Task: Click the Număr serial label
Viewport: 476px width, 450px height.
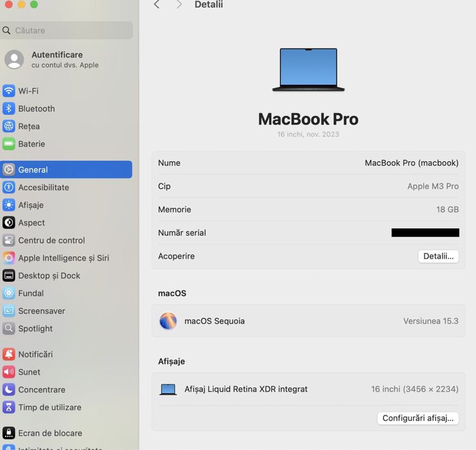Action: [x=182, y=233]
